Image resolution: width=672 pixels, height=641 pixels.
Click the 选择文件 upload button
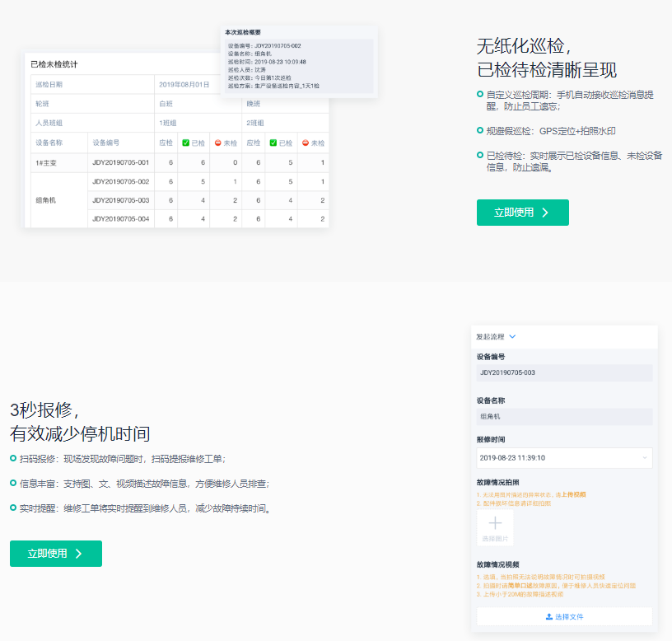564,616
